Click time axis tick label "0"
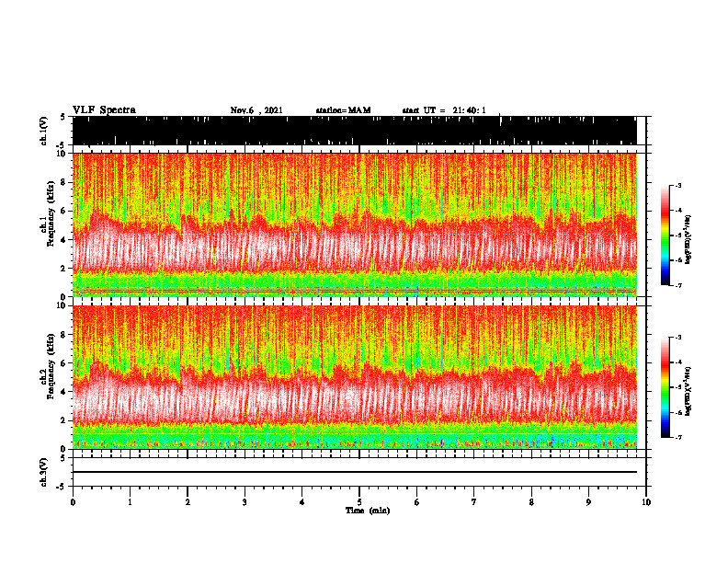Viewport: 728px width, 563px height. click(73, 502)
